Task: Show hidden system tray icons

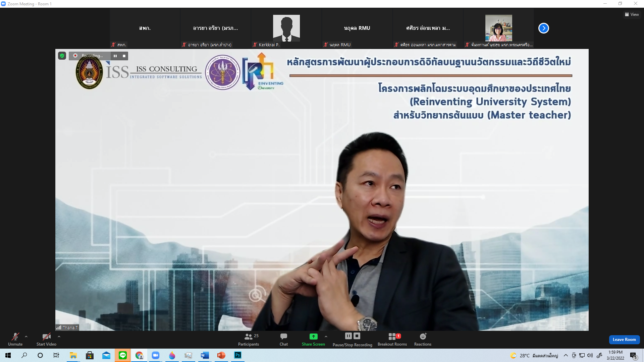Action: tap(566, 355)
